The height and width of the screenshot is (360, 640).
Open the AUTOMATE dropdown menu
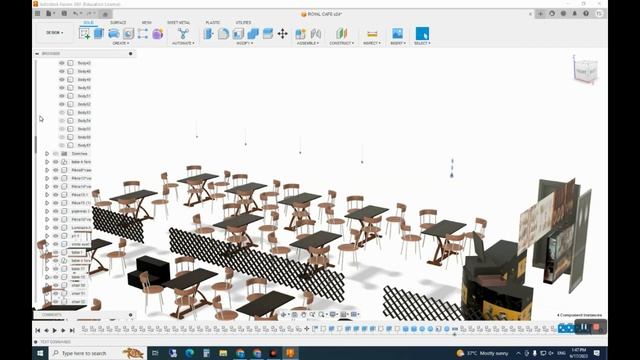point(183,43)
